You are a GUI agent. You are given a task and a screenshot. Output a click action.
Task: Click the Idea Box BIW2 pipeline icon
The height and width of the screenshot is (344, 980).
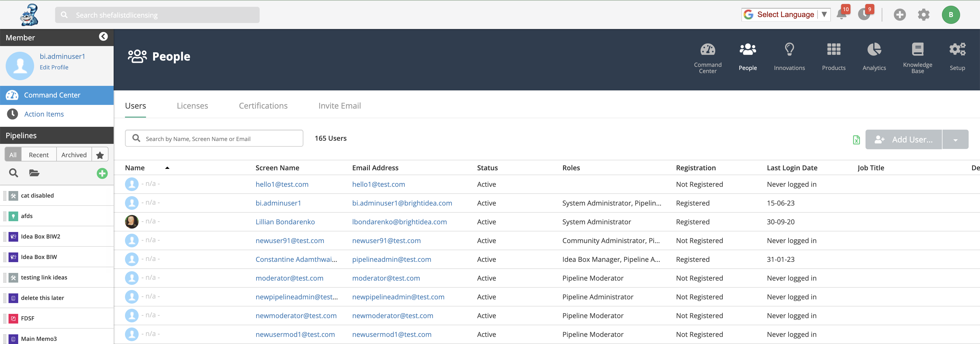(13, 237)
